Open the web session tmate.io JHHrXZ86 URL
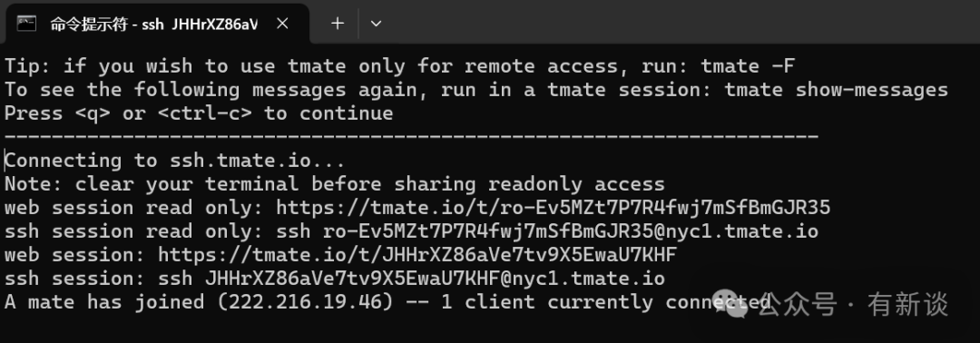Screen dimensions: 980x343 click(x=417, y=255)
